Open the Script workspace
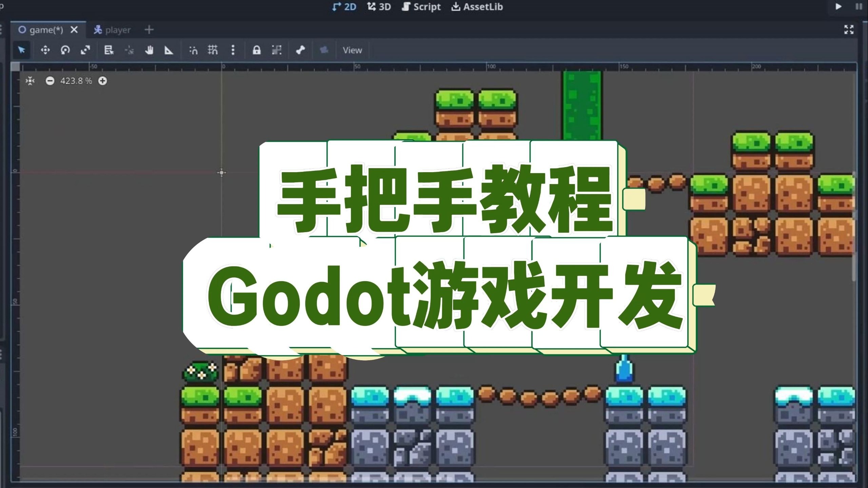Screen dimensions: 868x488 click(421, 7)
